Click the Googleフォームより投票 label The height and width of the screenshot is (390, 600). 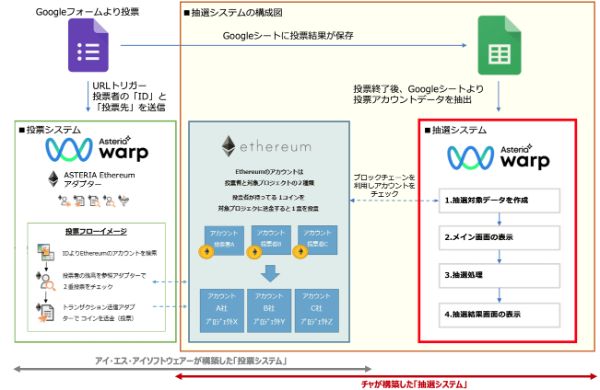pos(87,12)
